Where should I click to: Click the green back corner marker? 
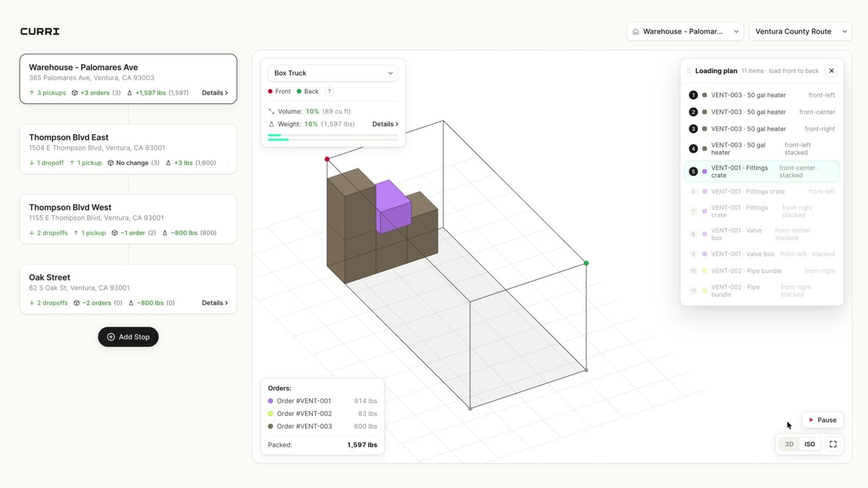pos(586,263)
